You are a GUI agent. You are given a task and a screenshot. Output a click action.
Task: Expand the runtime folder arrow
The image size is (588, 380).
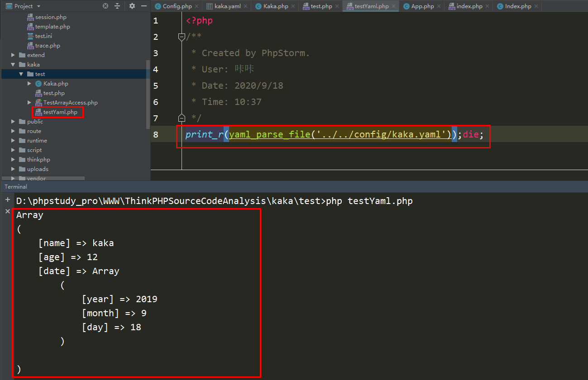click(13, 141)
